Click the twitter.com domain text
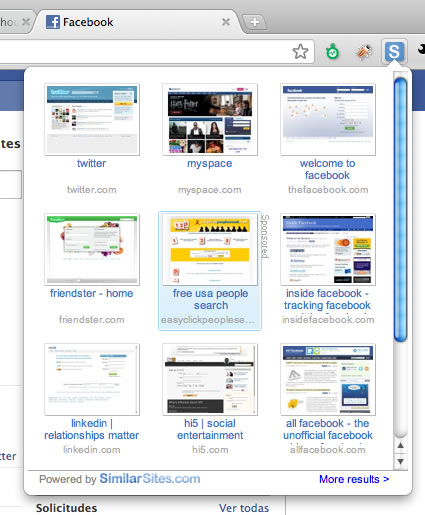The width and height of the screenshot is (425, 515). point(92,190)
